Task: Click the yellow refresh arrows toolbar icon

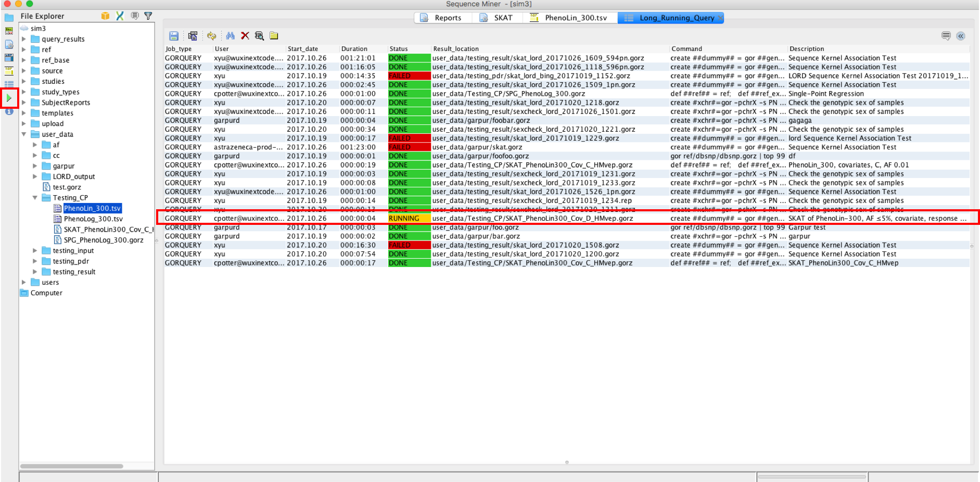Action: click(211, 36)
